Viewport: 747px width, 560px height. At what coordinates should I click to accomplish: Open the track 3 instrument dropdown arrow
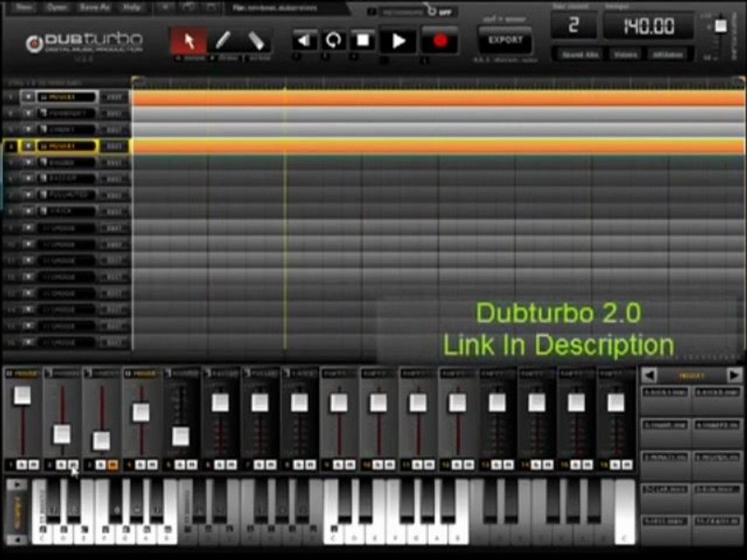click(x=29, y=130)
